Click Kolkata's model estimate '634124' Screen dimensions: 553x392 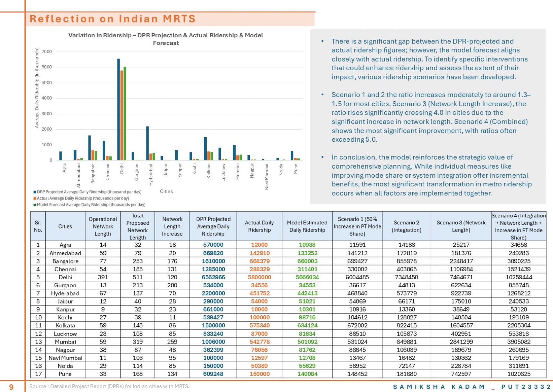click(x=307, y=325)
